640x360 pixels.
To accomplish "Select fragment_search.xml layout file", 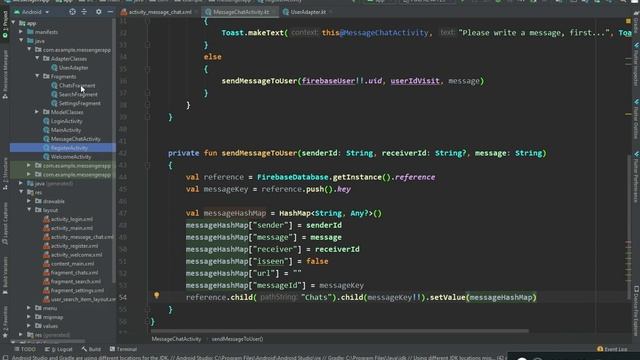I will 71,282.
